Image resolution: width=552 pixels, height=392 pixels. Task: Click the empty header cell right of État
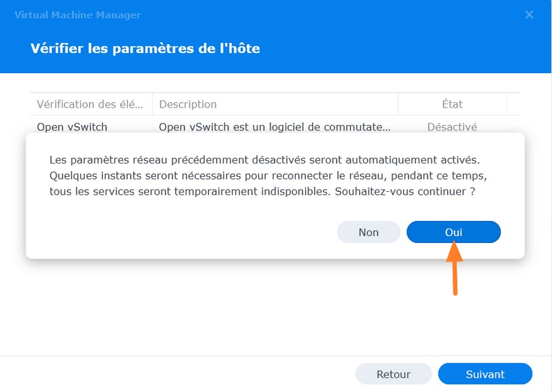coord(513,104)
